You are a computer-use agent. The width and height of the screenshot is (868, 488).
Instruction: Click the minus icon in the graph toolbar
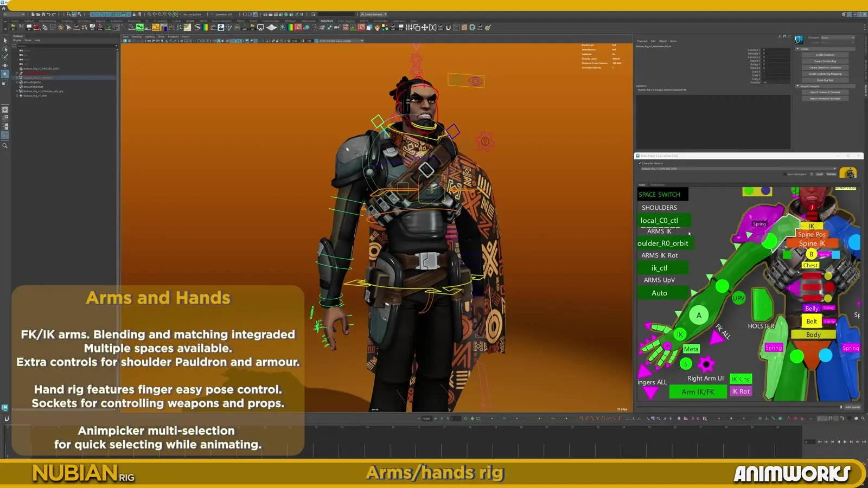[419, 419]
